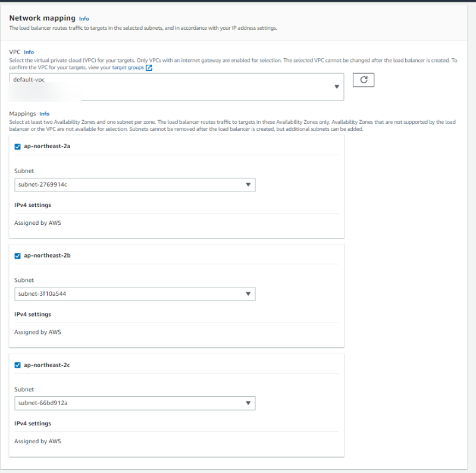The image size is (476, 473).
Task: Open Info link next to Network mapping
Action: 84,19
